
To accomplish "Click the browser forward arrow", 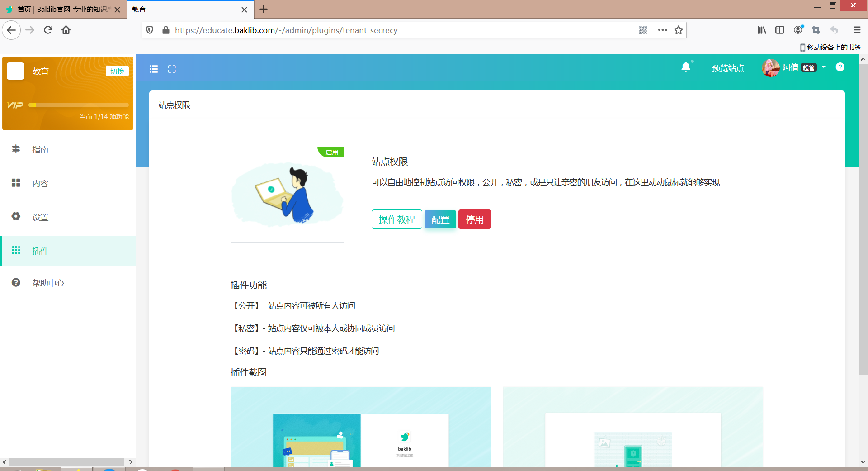I will click(x=30, y=30).
